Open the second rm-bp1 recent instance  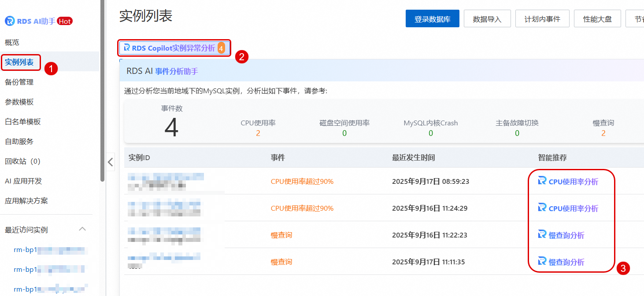(x=50, y=269)
